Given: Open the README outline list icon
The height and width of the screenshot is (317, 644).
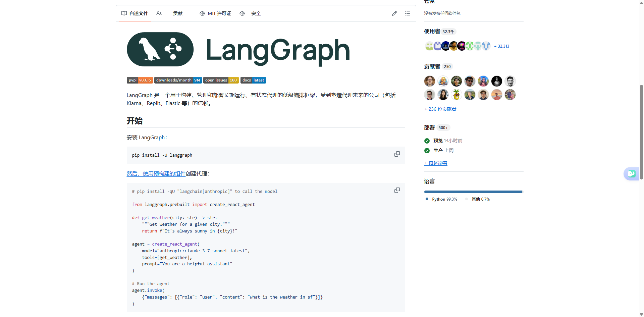Looking at the screenshot, I should [408, 13].
